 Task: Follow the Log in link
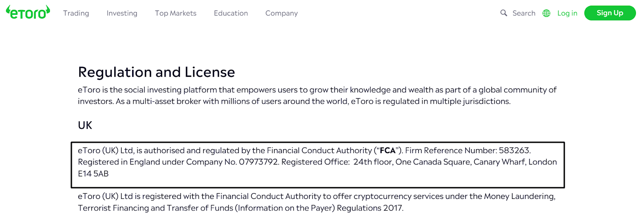[567, 13]
